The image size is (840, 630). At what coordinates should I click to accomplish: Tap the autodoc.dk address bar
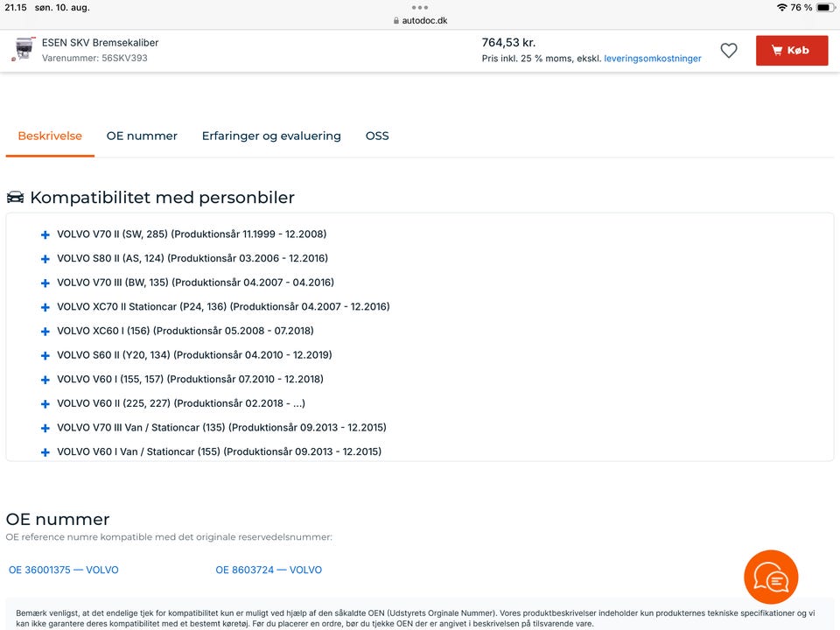(x=420, y=20)
